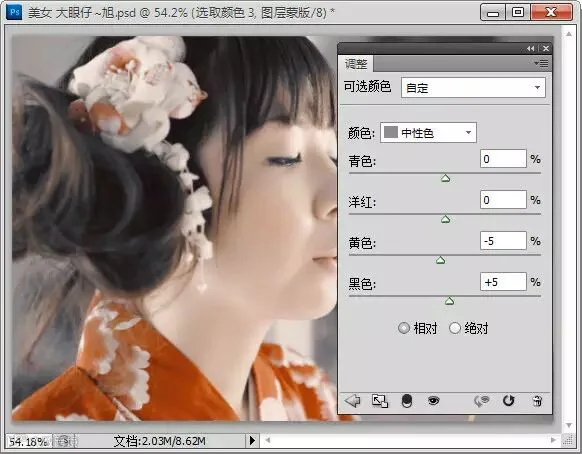Delete adjustment layer trash icon

coord(537,401)
